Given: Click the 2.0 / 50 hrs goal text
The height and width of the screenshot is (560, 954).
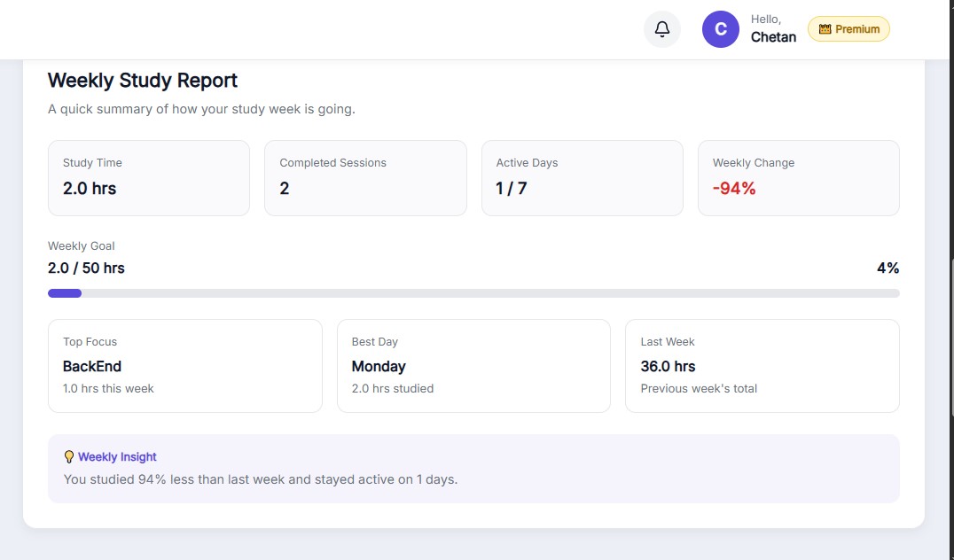Looking at the screenshot, I should coord(86,268).
